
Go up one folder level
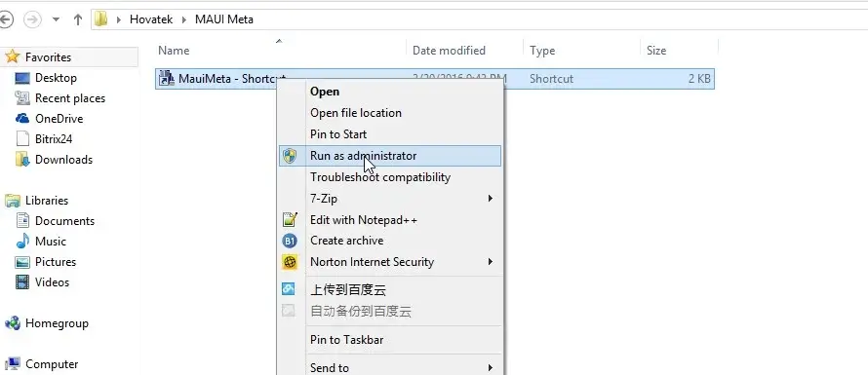[77, 19]
